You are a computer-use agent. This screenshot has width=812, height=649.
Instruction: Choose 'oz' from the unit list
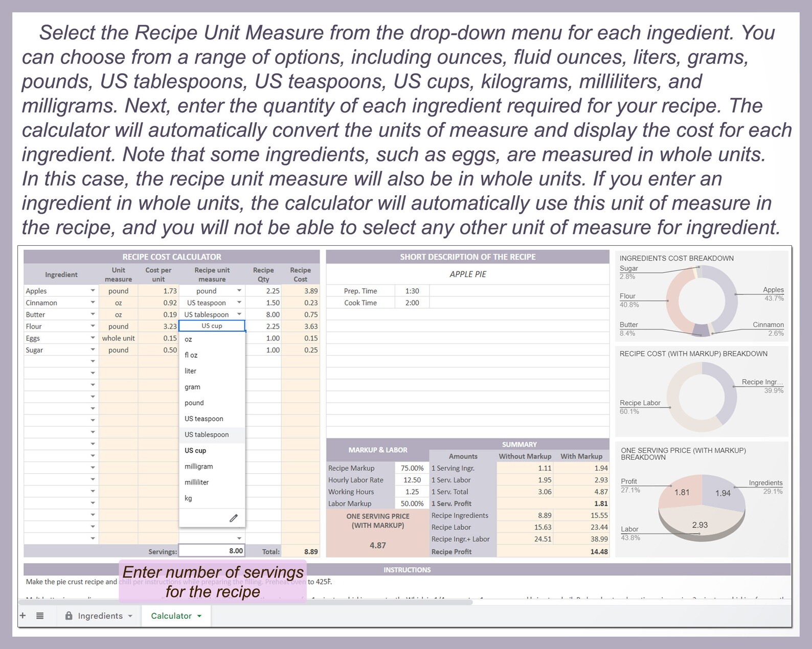pos(212,339)
